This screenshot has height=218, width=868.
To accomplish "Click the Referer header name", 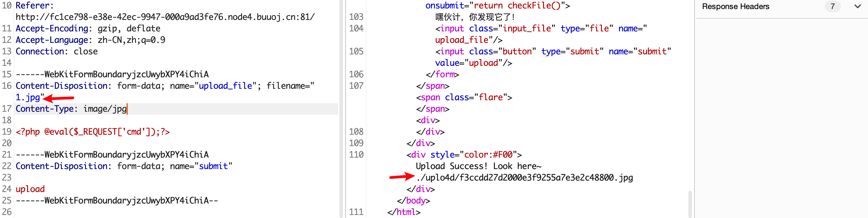I will pyautogui.click(x=34, y=5).
